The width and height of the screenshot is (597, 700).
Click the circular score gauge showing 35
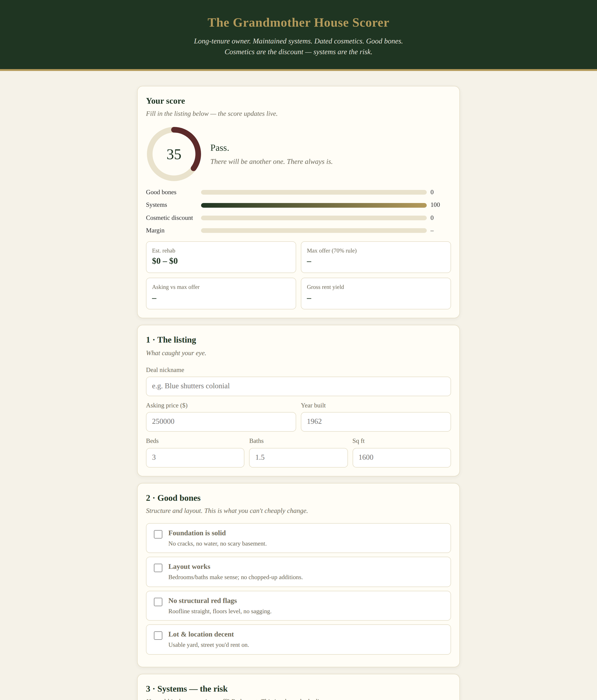[174, 154]
